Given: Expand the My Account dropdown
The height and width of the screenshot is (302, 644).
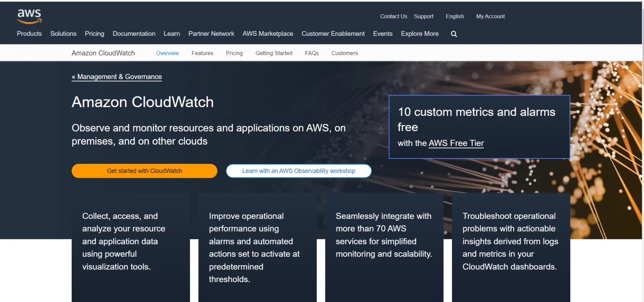Looking at the screenshot, I should (x=490, y=16).
